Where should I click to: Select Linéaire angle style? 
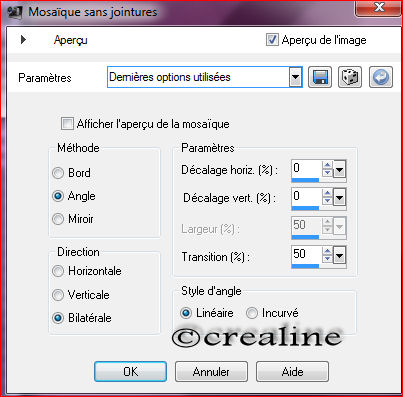pyautogui.click(x=186, y=313)
